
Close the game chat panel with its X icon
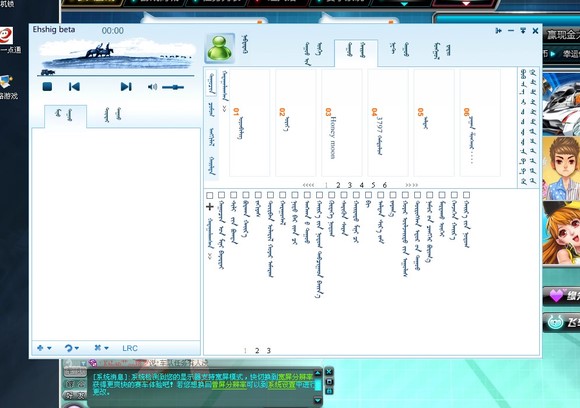(329, 371)
